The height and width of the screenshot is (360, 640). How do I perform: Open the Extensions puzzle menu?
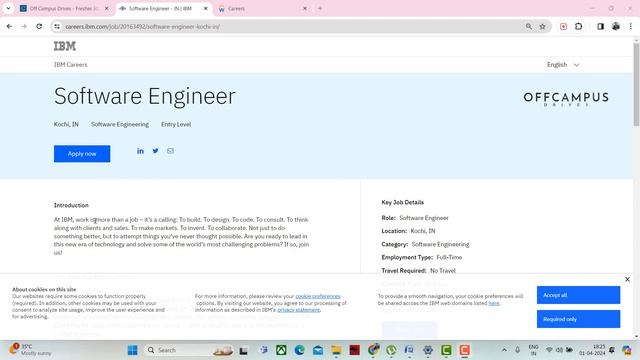[578, 27]
